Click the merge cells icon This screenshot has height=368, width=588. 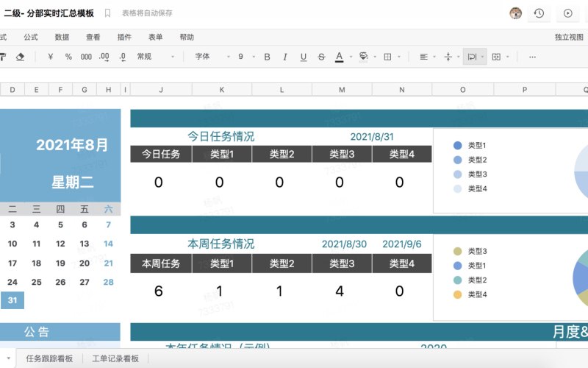pyautogui.click(x=496, y=57)
